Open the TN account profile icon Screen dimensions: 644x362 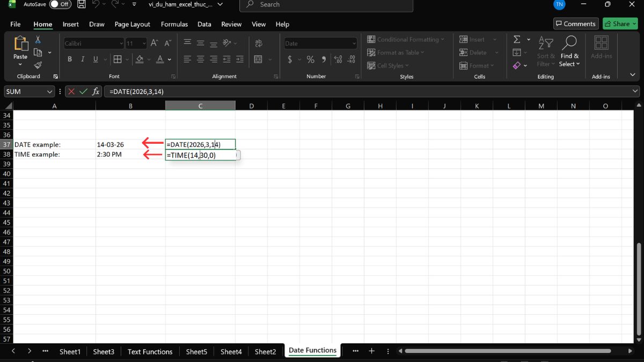point(559,4)
